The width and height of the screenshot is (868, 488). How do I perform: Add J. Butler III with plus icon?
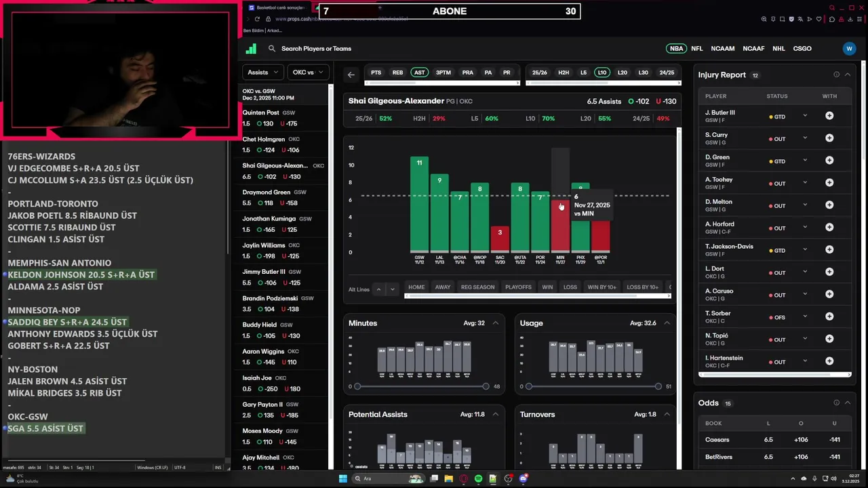pyautogui.click(x=829, y=116)
